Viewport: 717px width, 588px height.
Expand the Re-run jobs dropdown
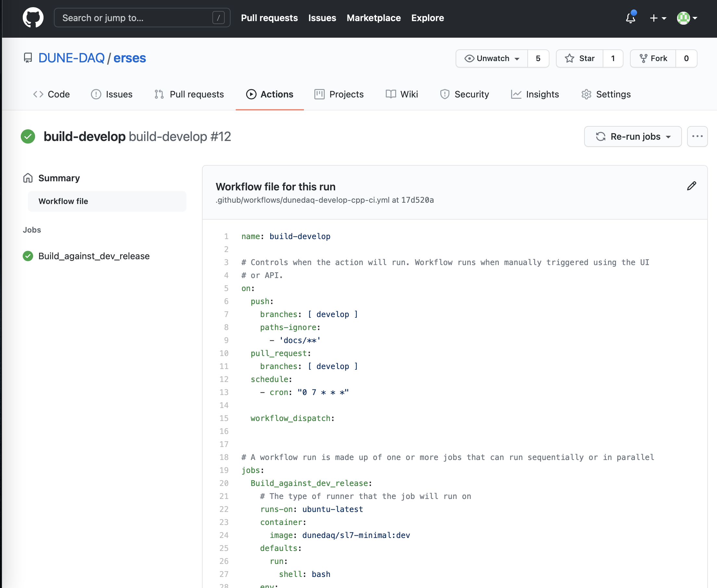(x=633, y=136)
